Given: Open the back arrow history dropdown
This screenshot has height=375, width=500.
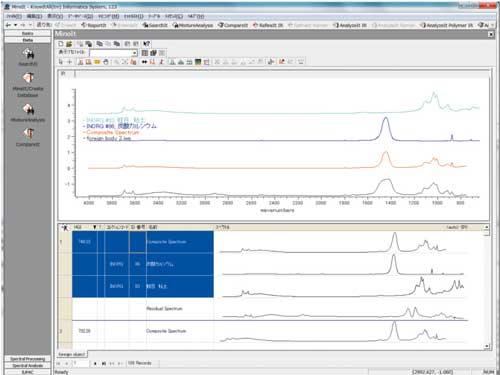Looking at the screenshot, I should (15, 25).
